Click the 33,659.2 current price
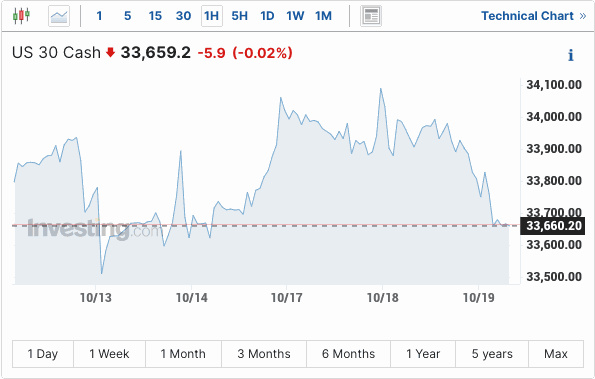This screenshot has width=595, height=379. click(x=156, y=52)
